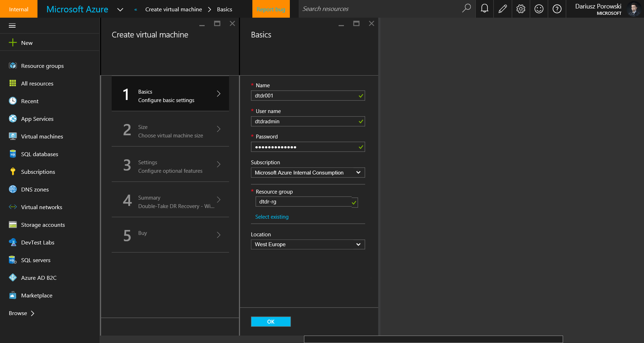
Task: Open the Location West Europe dropdown
Action: click(308, 244)
